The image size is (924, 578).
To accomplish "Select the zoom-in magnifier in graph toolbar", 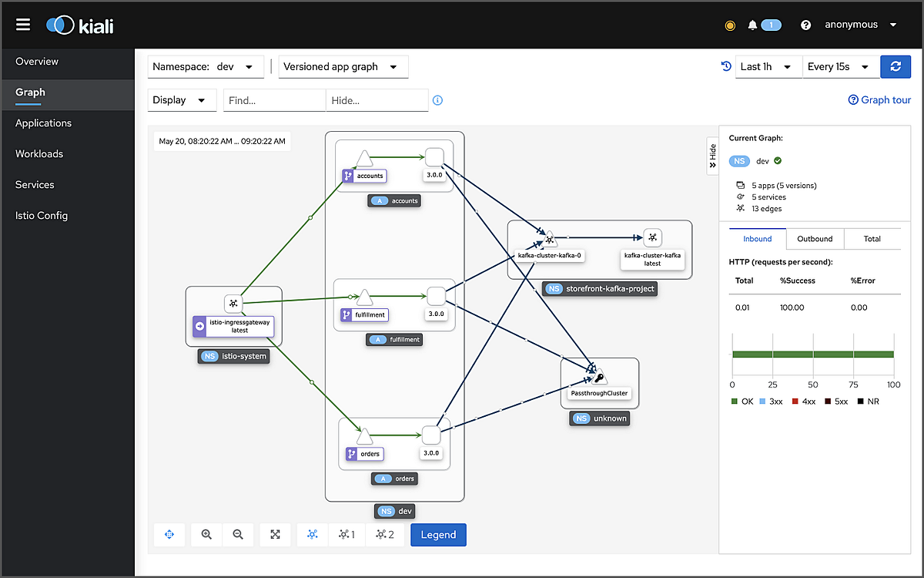I will [206, 534].
